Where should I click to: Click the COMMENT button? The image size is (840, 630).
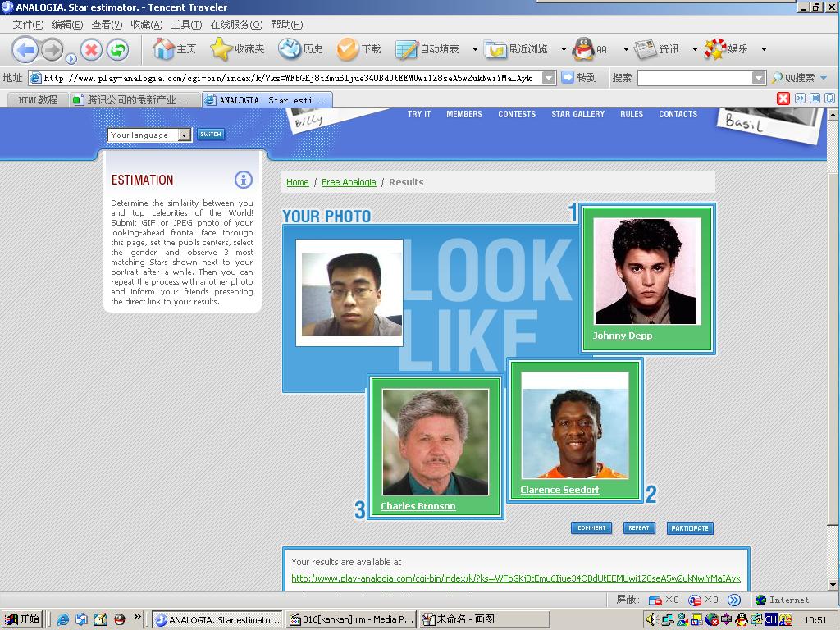pos(591,527)
